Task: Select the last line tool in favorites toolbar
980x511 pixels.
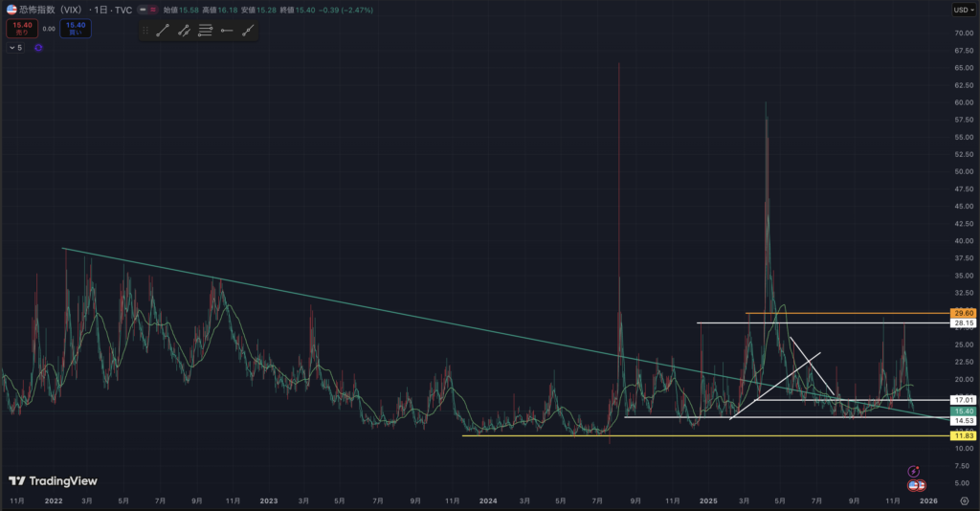Action: tap(248, 31)
